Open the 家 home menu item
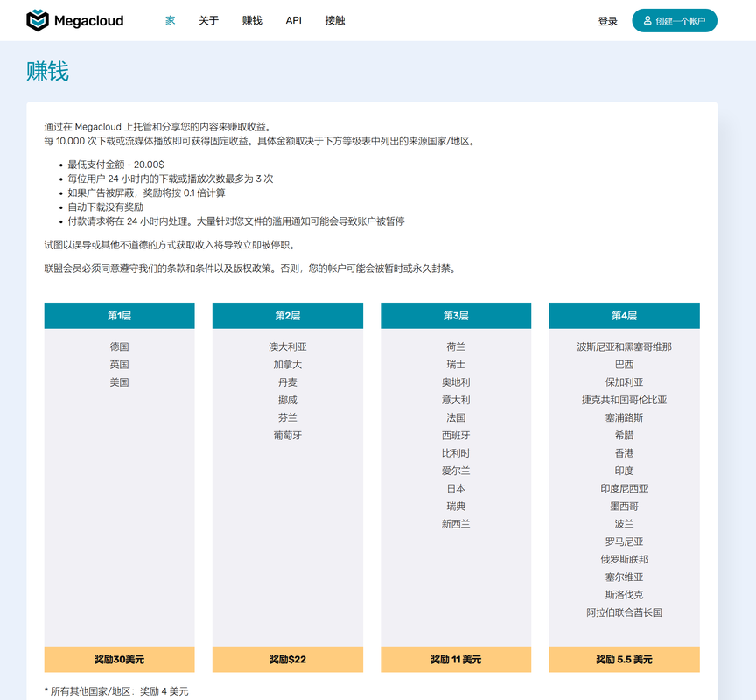This screenshot has width=756, height=700. (x=171, y=20)
